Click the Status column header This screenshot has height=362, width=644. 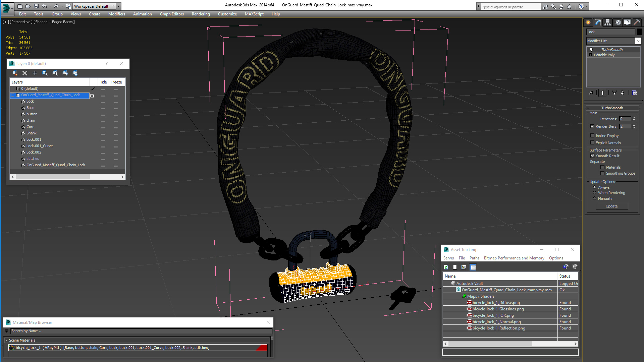[568, 276]
